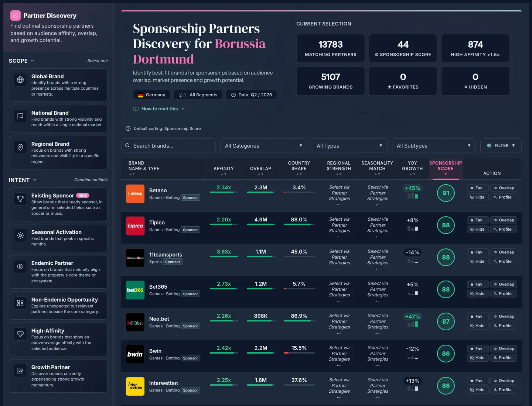Click the grid icon on Non-Endemic Opportunity
532x406 pixels.
pyautogui.click(x=20, y=303)
